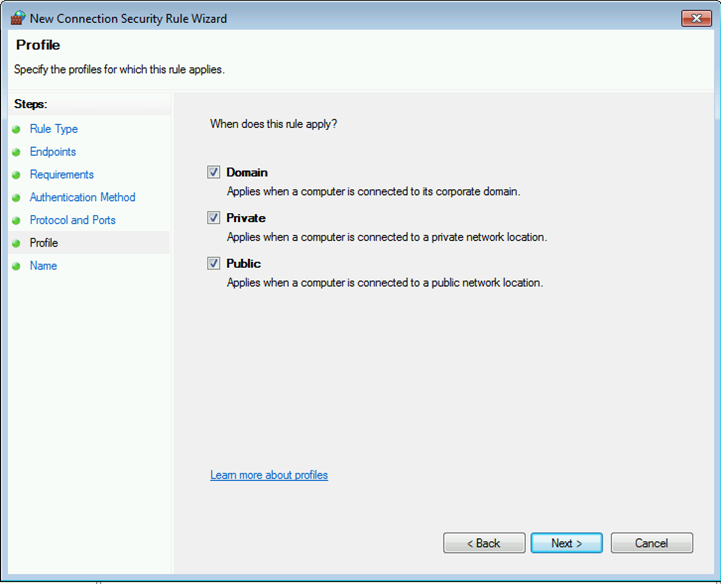The image size is (721, 584).
Task: Click green bullet beside Name step
Action: click(16, 266)
